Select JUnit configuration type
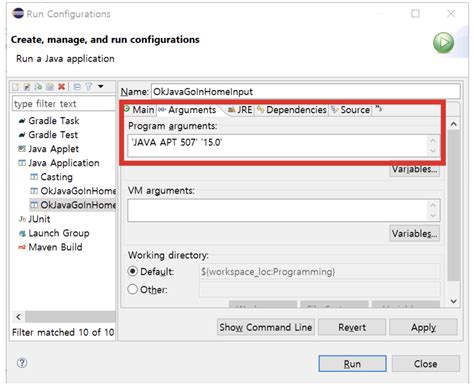Viewport: 474px width, 387px height. coord(39,219)
